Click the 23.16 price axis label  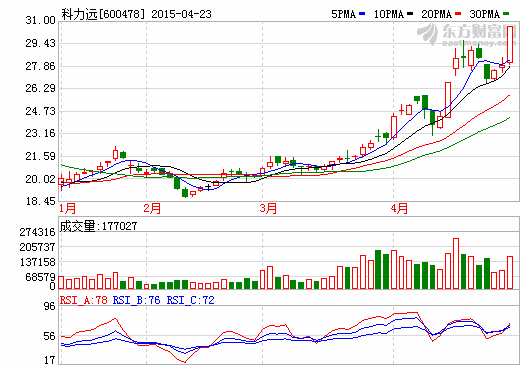41,133
